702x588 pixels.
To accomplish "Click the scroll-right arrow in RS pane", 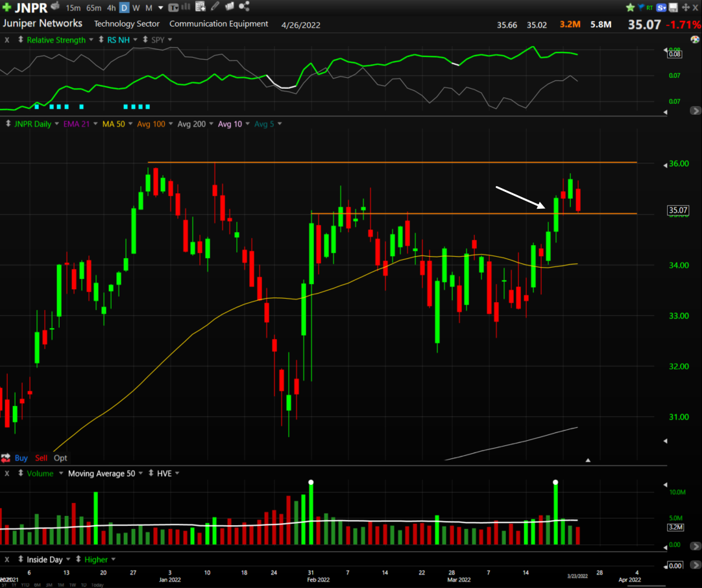I will click(696, 110).
